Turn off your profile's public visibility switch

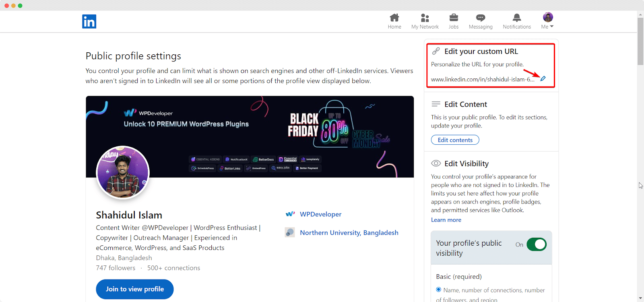(x=537, y=244)
